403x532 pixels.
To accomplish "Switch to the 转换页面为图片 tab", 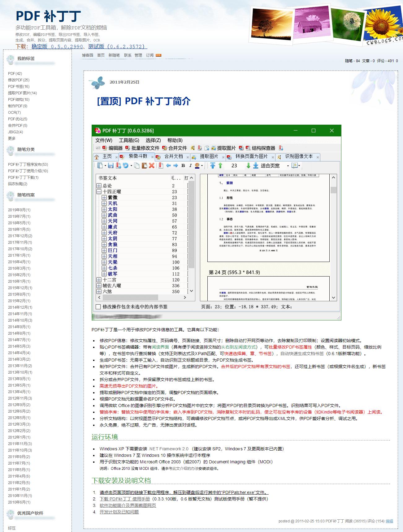I will pos(250,157).
